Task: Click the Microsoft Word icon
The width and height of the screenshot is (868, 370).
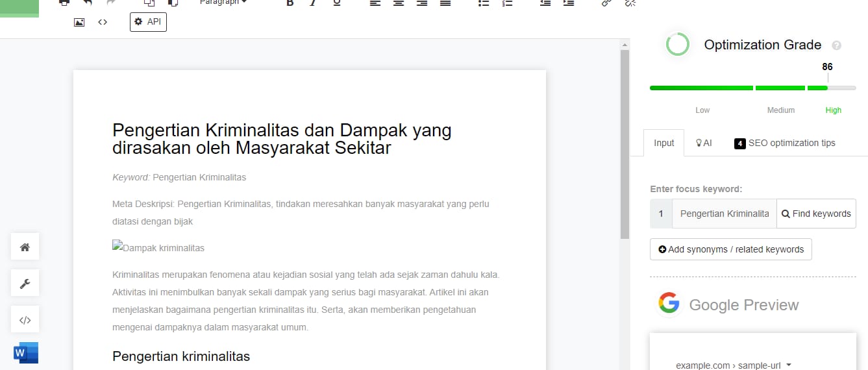Action: coord(26,353)
